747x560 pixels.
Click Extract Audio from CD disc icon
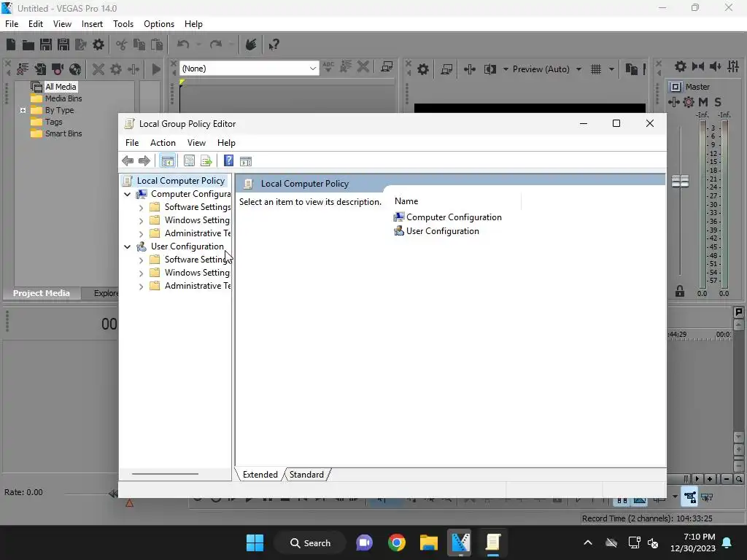click(75, 69)
